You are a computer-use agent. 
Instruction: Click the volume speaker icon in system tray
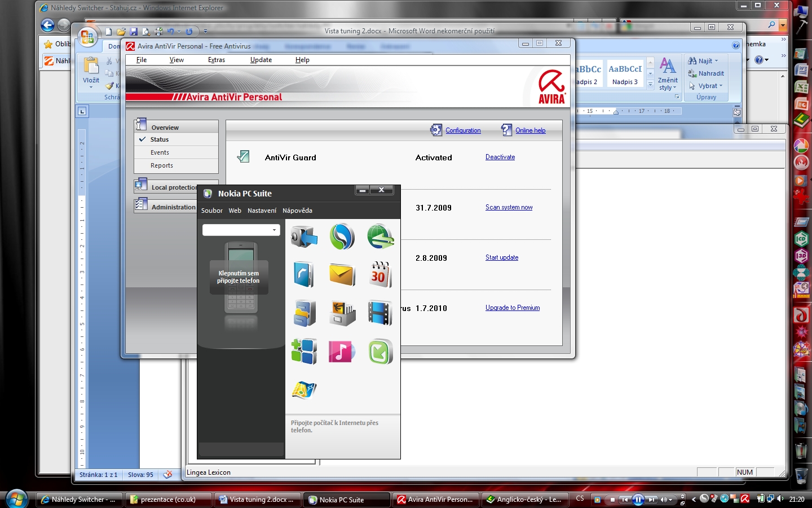tap(780, 498)
